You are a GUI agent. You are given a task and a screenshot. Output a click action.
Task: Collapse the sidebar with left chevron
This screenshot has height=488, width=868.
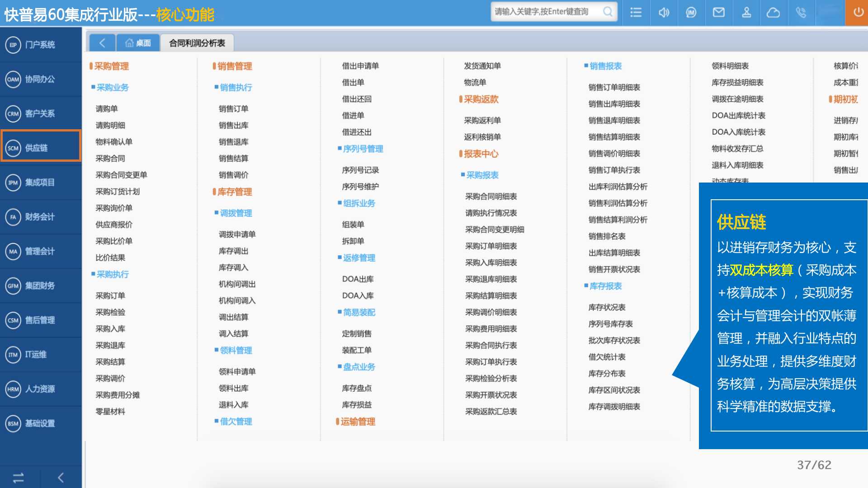tap(61, 478)
